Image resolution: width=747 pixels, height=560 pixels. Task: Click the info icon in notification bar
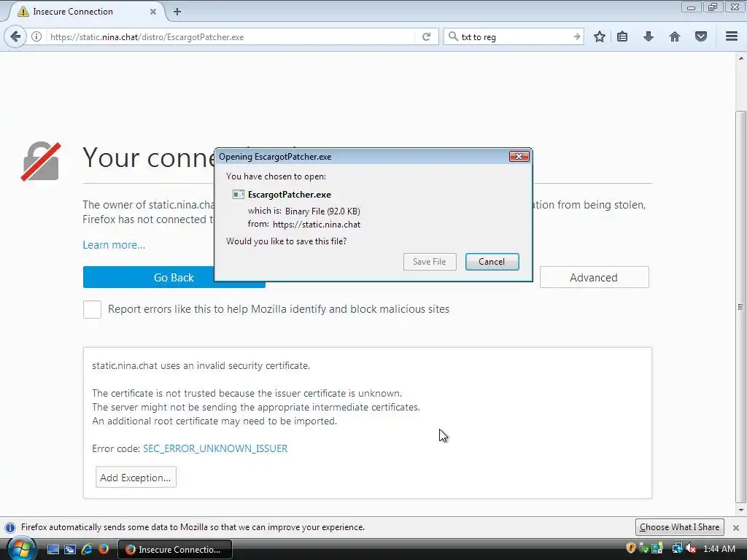[10, 528]
